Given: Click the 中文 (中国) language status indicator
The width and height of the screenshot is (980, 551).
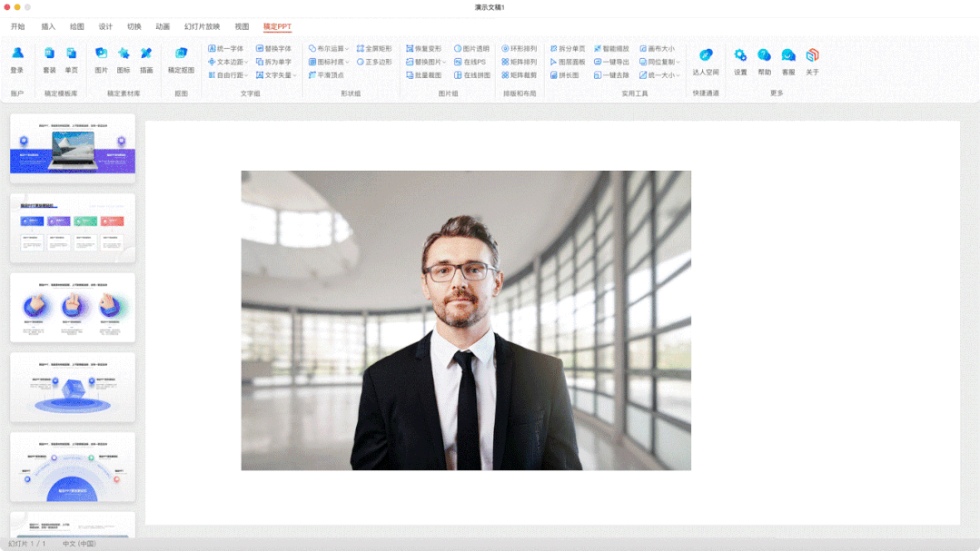Looking at the screenshot, I should [x=79, y=544].
